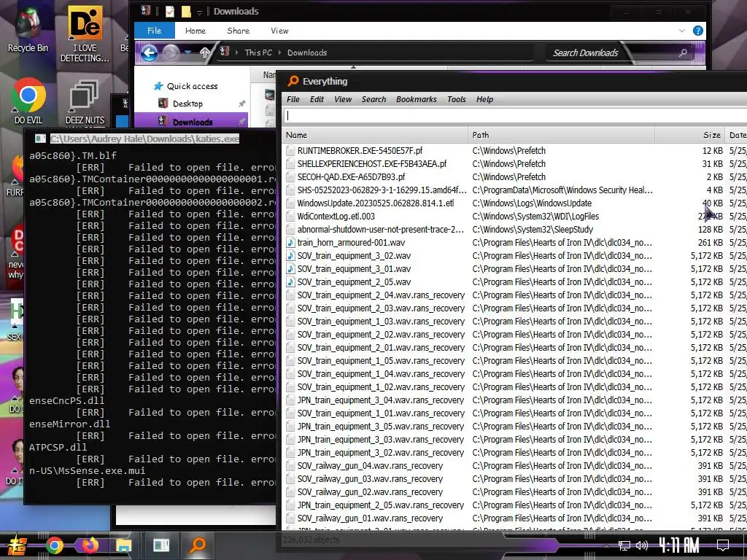Click New Folder quick access toolbar icon
The image size is (747, 560).
click(186, 11)
